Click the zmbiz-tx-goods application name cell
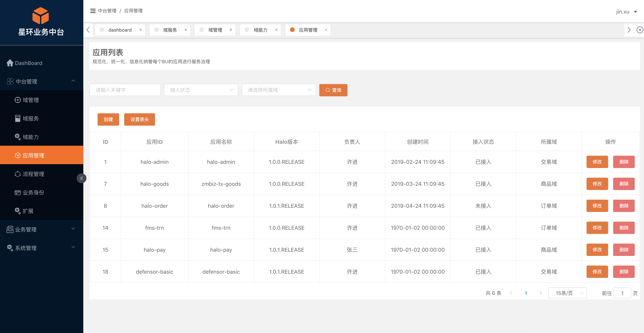 point(221,184)
